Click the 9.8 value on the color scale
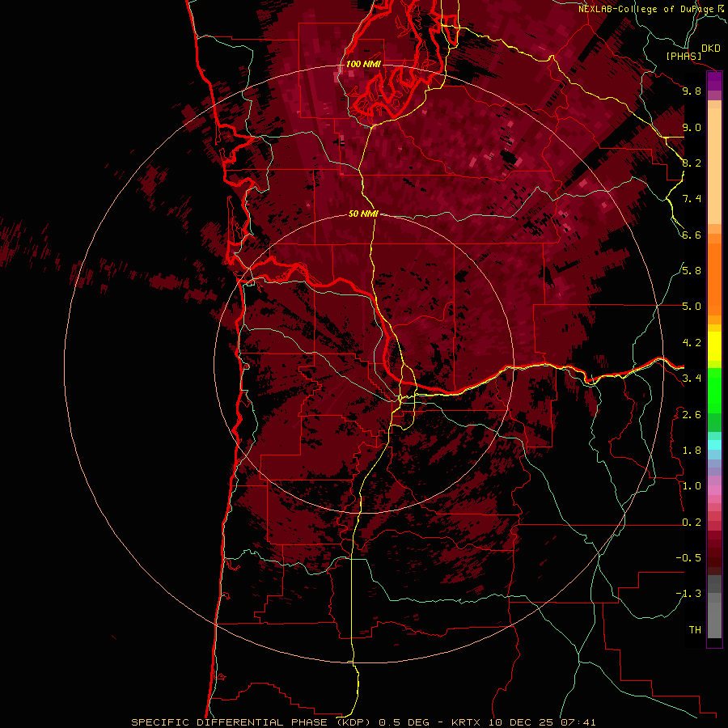Viewport: 728px width, 728px height. click(x=692, y=91)
